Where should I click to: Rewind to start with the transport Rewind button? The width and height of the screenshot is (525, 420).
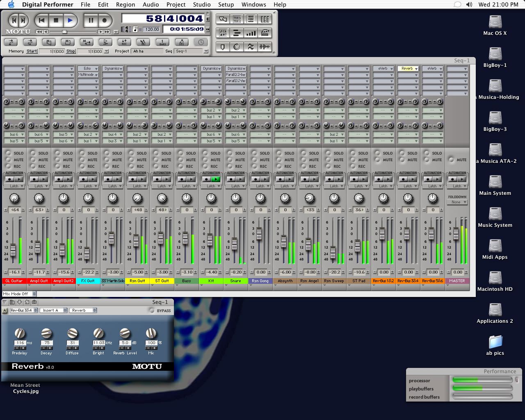point(41,20)
